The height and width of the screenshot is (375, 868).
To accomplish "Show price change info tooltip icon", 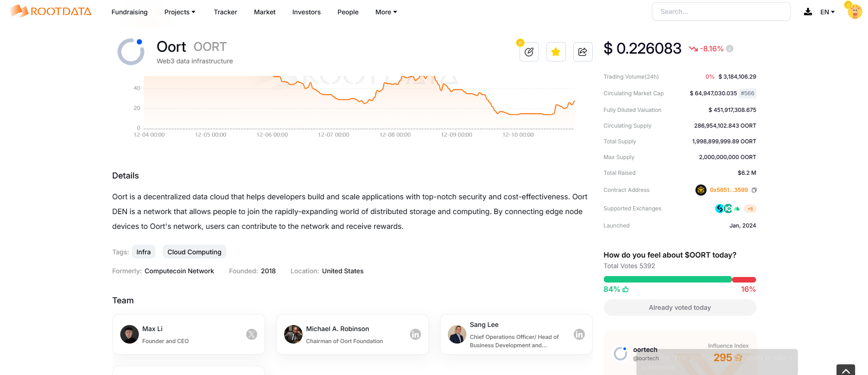I will 730,49.
